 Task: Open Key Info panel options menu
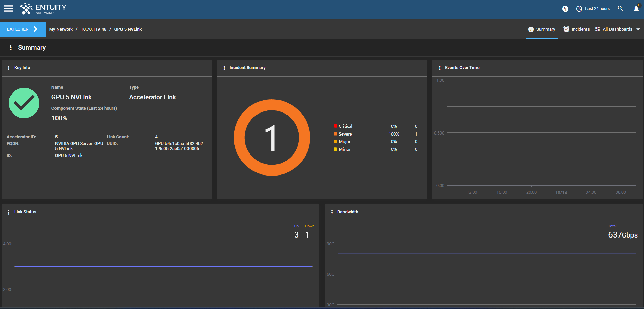(9, 68)
